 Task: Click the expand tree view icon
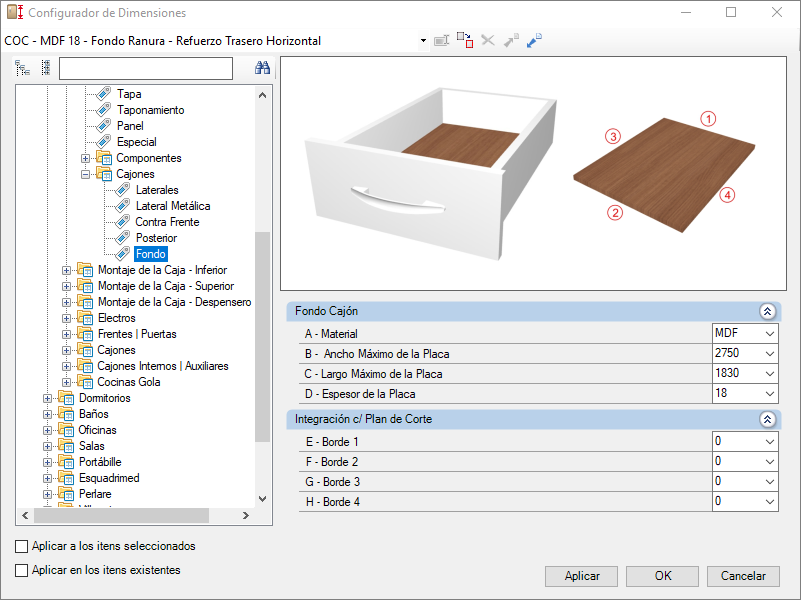click(x=22, y=68)
